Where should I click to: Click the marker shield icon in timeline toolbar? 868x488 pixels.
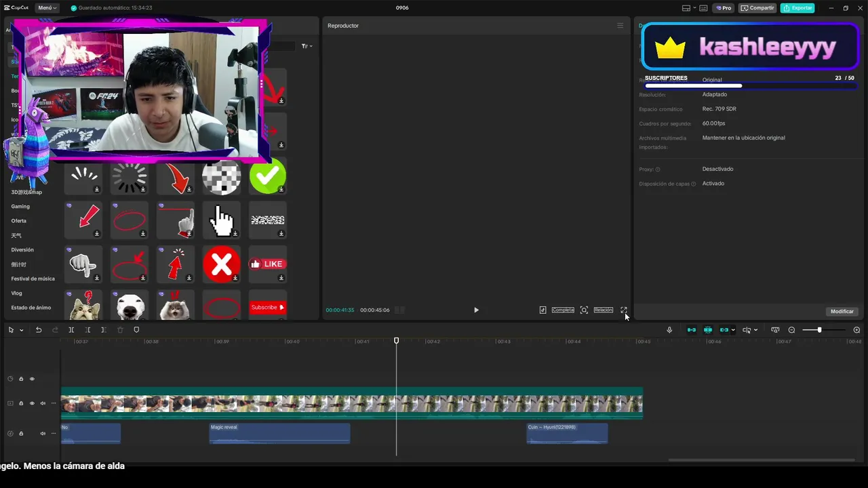click(136, 330)
